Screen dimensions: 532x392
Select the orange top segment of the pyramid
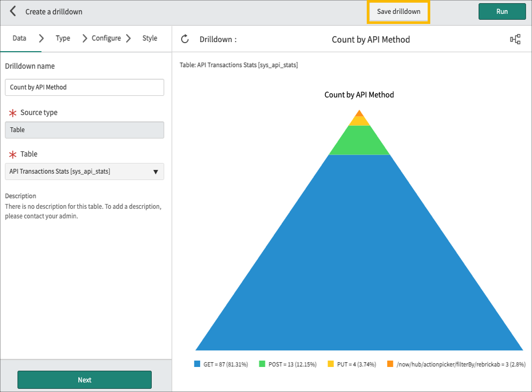[359, 115]
